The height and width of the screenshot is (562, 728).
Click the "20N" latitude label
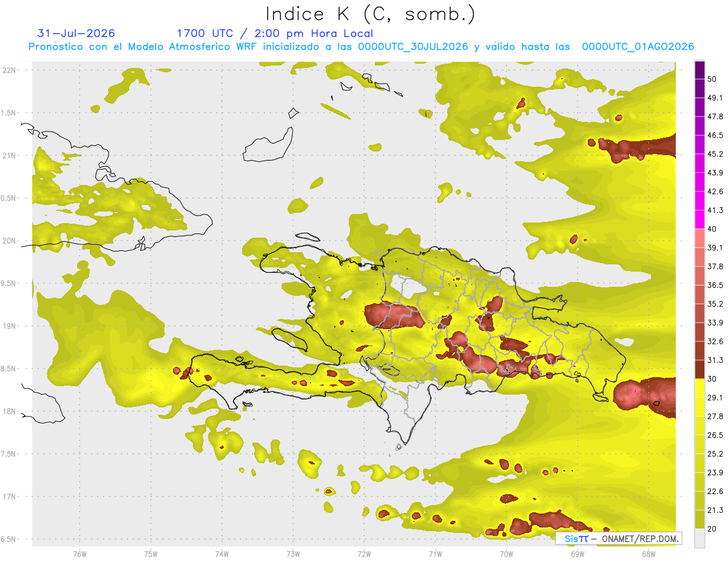click(9, 241)
